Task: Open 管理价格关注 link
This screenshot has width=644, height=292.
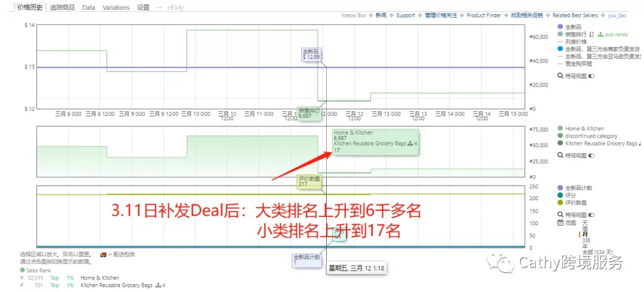Action: coord(440,15)
